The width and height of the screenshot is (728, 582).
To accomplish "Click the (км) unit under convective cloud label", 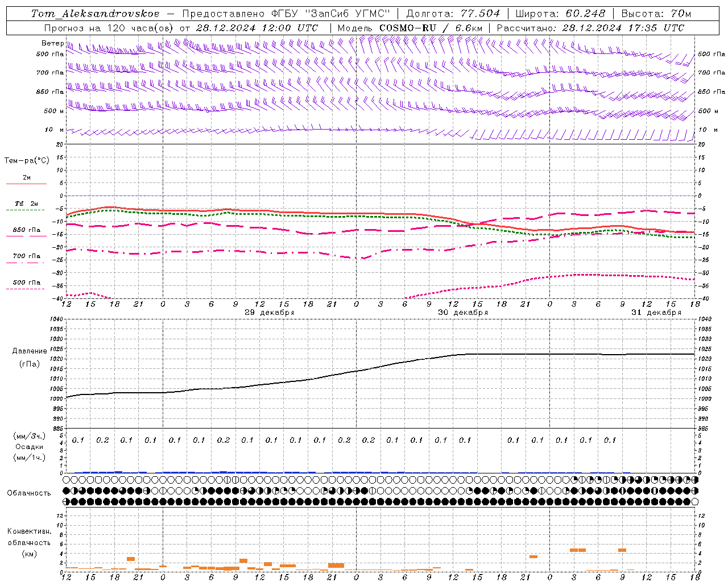I will (29, 554).
